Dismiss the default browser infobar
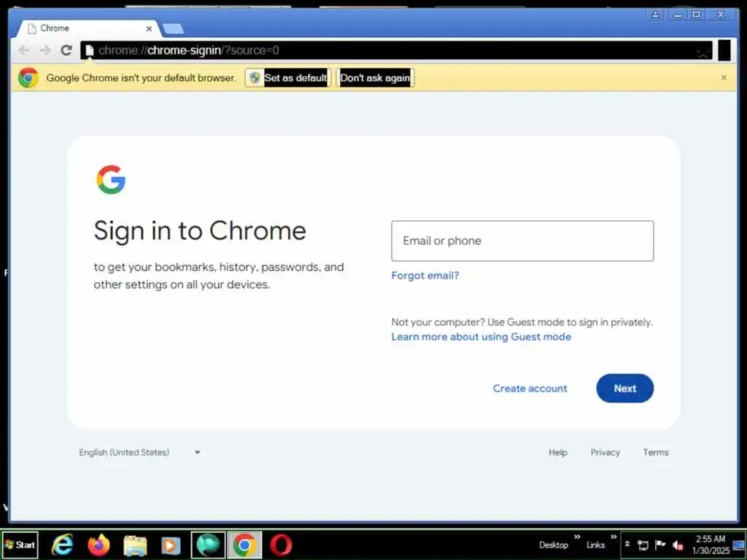The height and width of the screenshot is (560, 747). coord(724,77)
